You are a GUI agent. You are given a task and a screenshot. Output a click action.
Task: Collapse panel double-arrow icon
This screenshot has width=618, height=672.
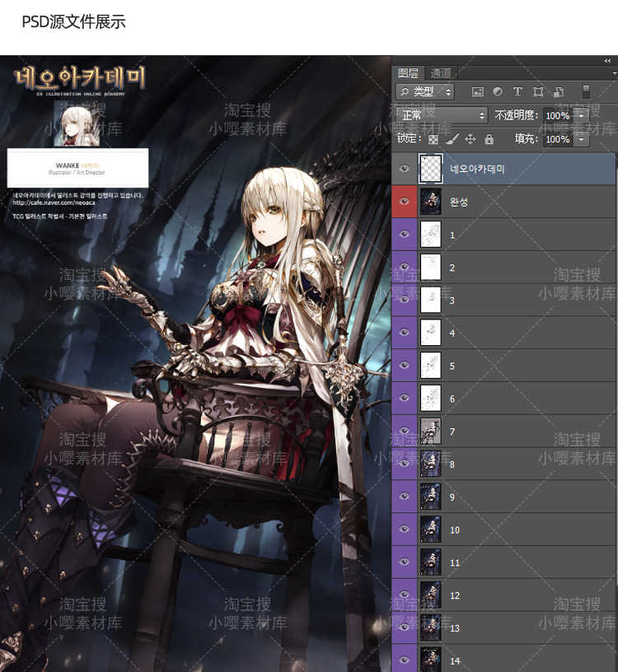coord(607,61)
